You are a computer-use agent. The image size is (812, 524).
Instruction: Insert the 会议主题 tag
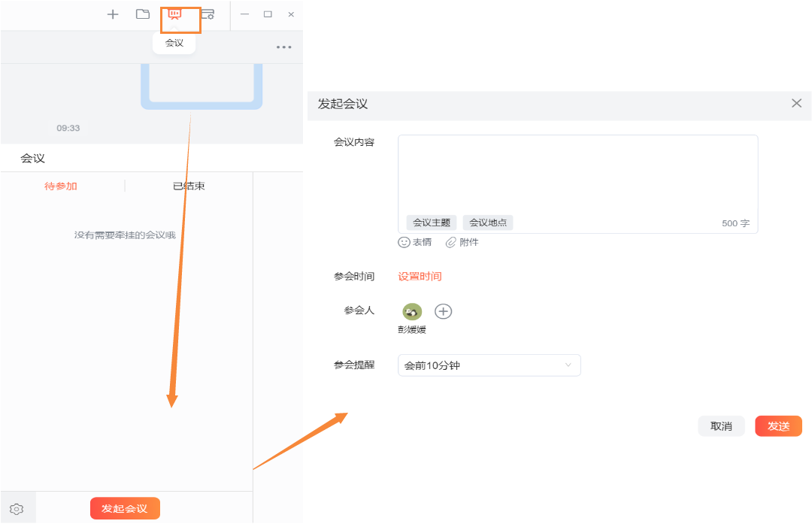coord(432,223)
